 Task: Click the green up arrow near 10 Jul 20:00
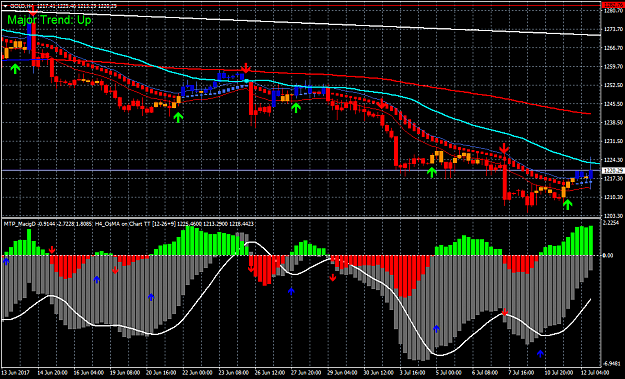tap(568, 204)
